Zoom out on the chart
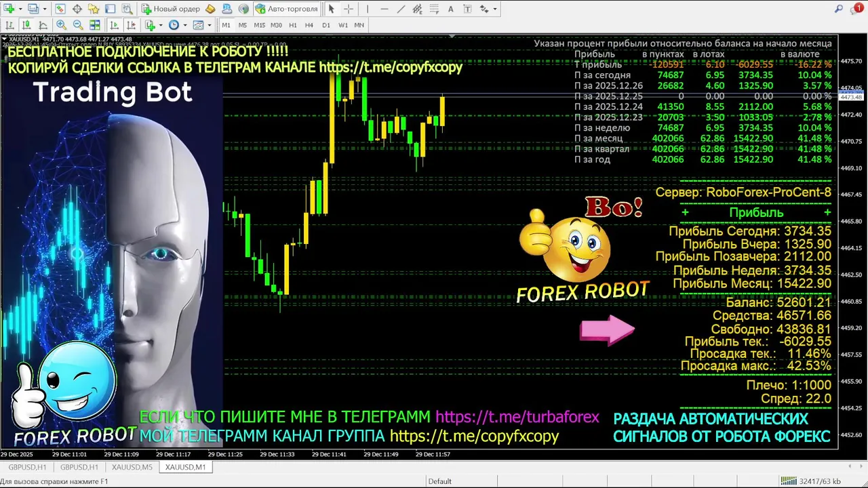This screenshot has height=488, width=868. (78, 25)
